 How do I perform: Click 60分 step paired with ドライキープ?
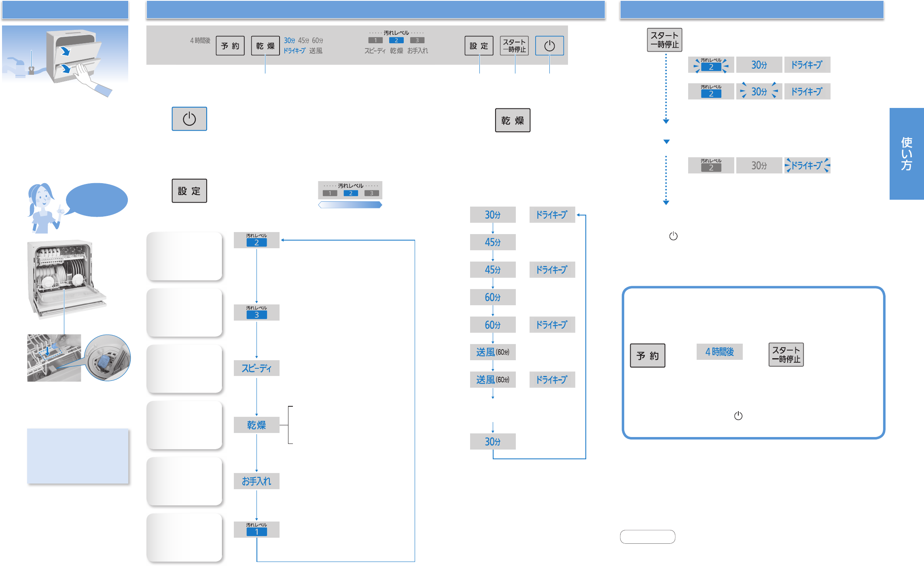493,325
